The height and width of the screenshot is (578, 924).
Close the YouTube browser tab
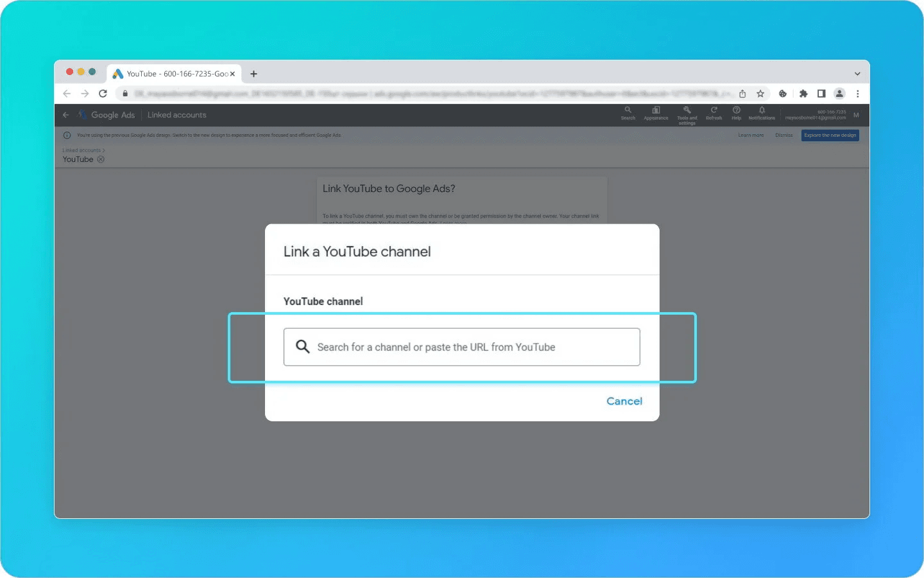click(232, 74)
